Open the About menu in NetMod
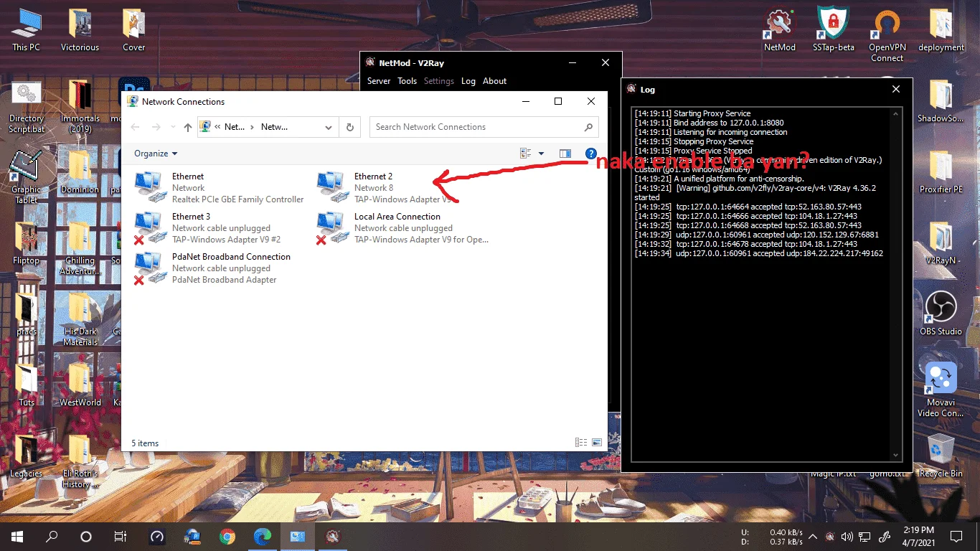Screen dimensions: 980x551 (494, 81)
